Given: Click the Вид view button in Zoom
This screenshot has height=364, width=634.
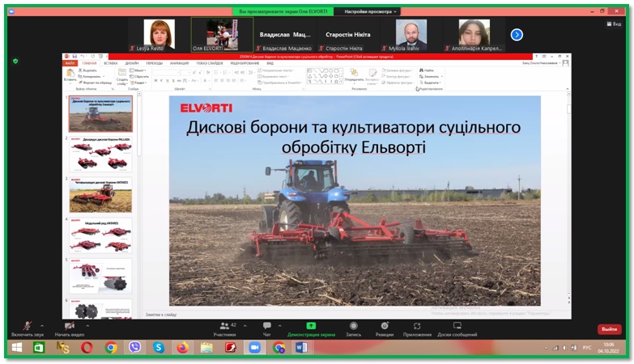Looking at the screenshot, I should (615, 24).
